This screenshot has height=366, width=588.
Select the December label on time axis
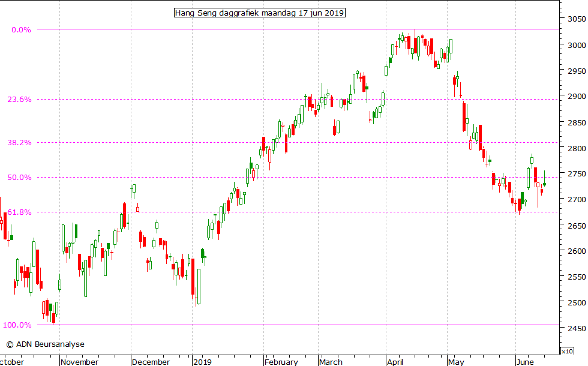pos(151,362)
